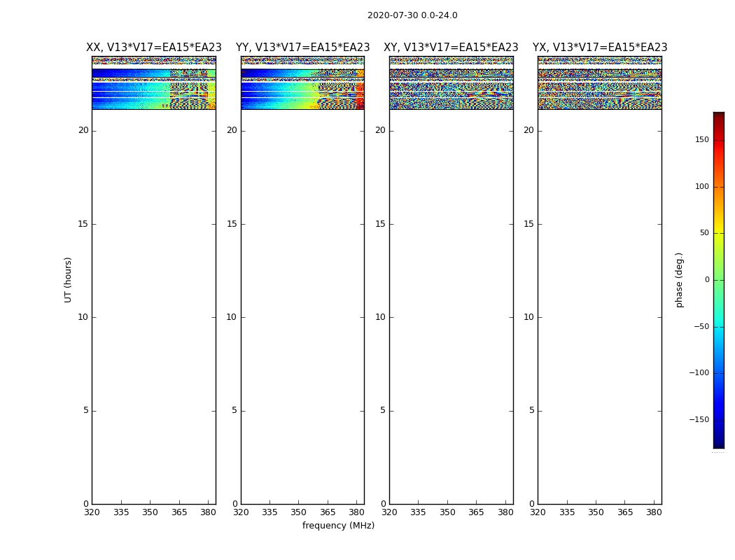Click the XX panel title
735x560 pixels.
[x=154, y=48]
